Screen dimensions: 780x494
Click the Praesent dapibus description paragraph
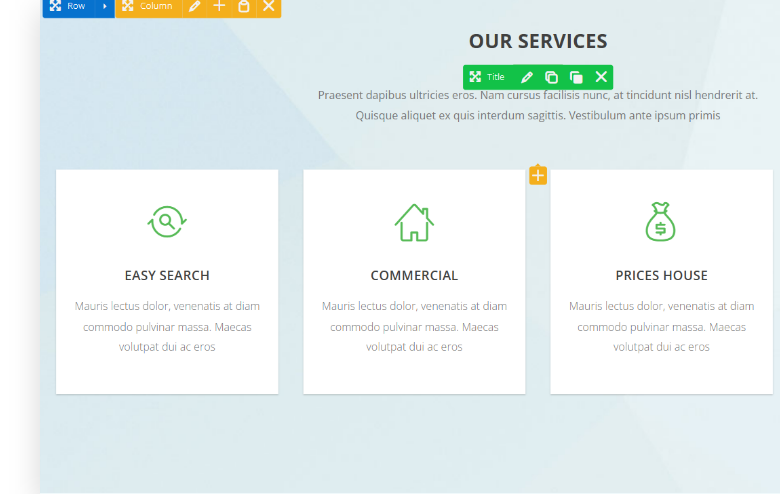click(x=538, y=105)
